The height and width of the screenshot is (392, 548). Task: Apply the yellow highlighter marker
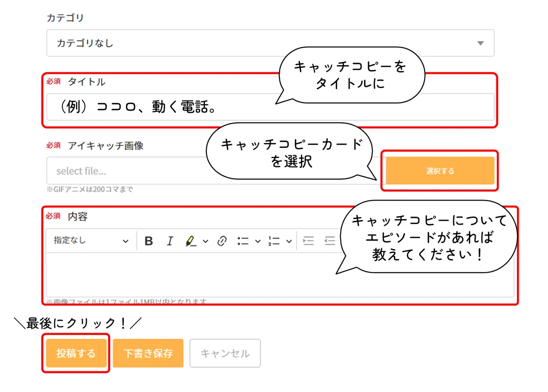pos(190,241)
